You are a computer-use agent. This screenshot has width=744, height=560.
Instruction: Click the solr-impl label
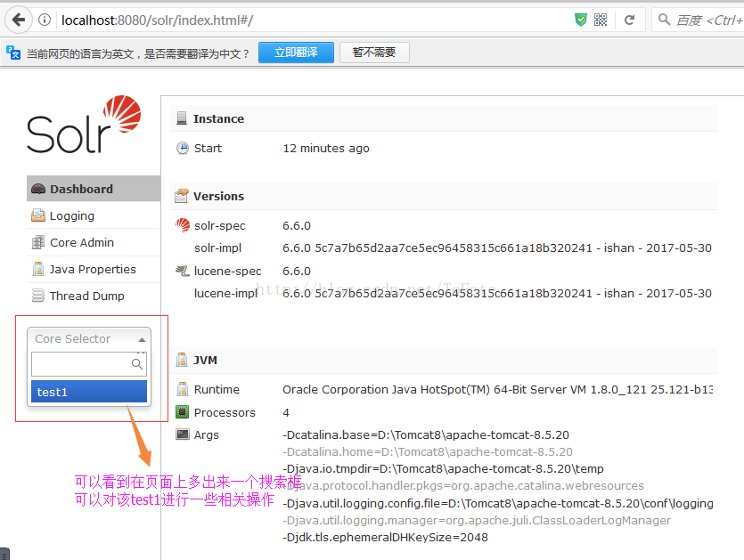[x=217, y=248]
